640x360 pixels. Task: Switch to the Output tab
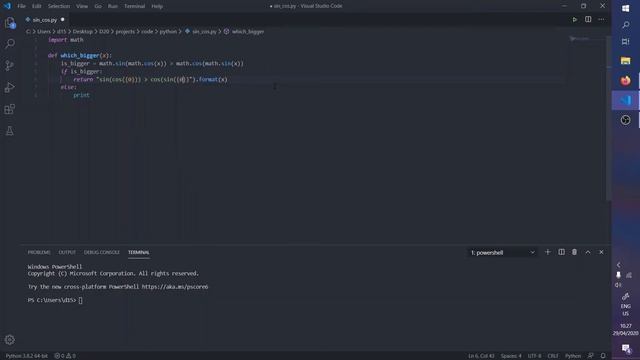[67, 252]
